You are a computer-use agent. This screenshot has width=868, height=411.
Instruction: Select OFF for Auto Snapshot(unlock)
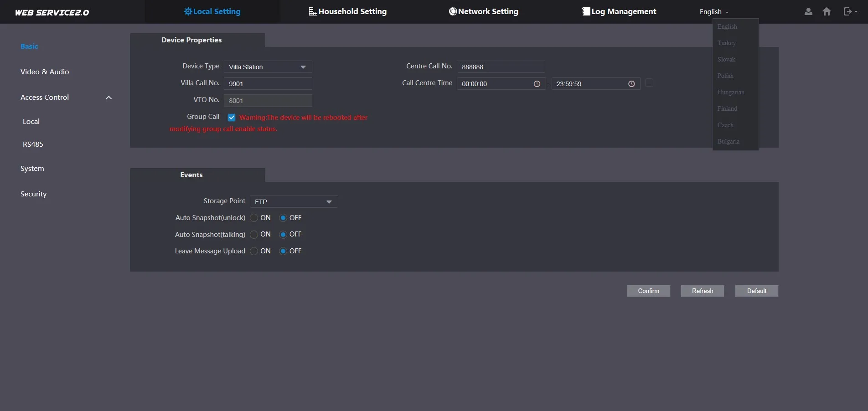point(283,218)
